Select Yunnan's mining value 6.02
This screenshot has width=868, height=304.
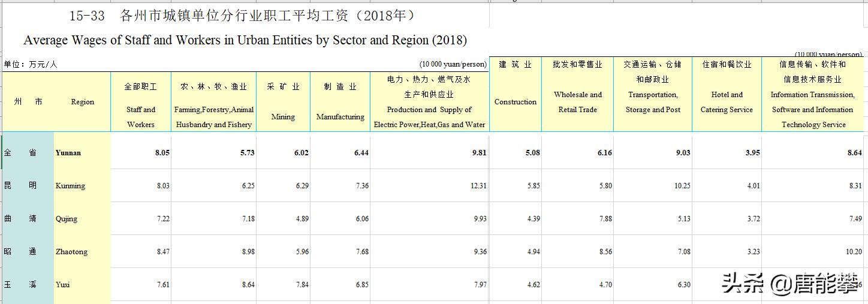[302, 152]
